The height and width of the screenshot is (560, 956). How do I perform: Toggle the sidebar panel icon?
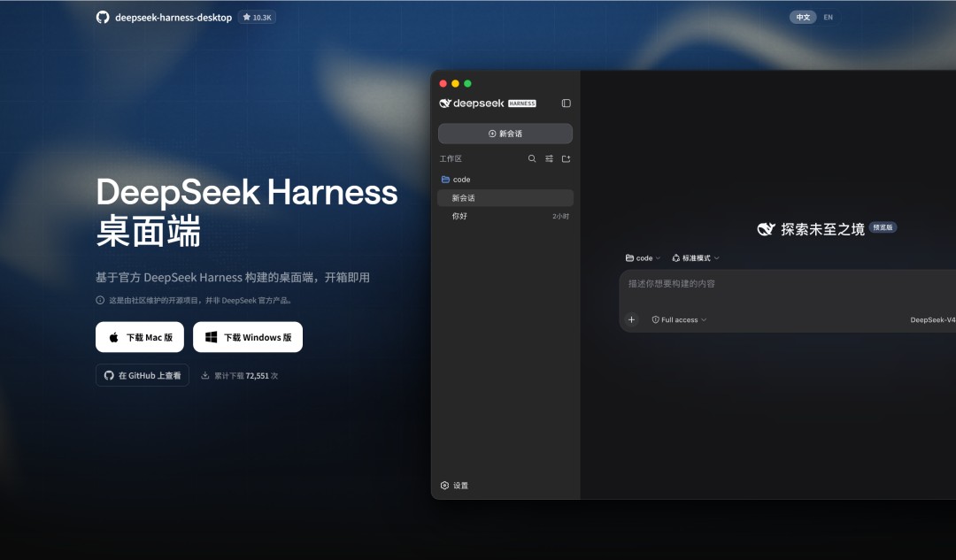566,103
